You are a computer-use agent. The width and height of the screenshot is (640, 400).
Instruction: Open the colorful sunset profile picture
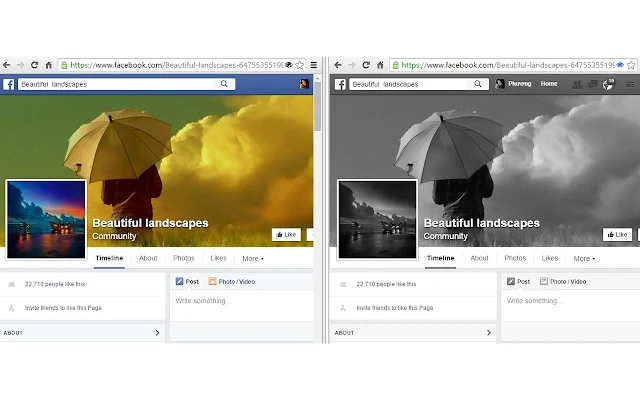point(46,220)
